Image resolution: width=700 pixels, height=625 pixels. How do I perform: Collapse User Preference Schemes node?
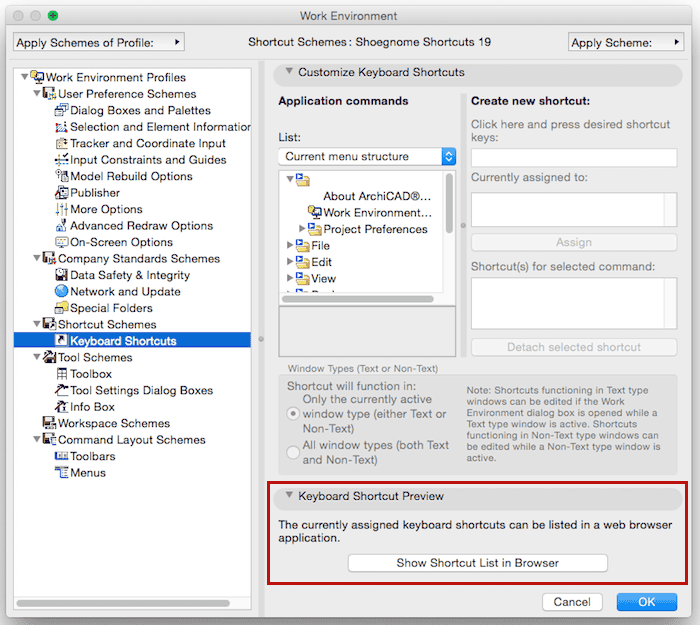(37, 93)
